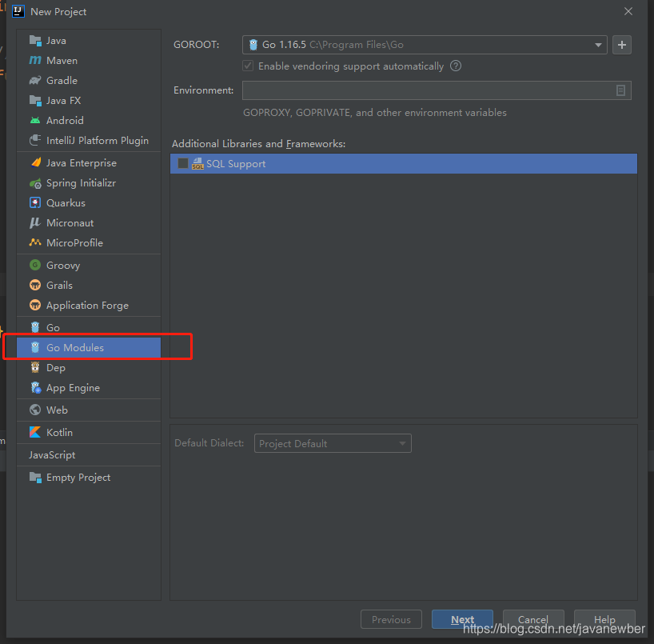The width and height of the screenshot is (654, 644).
Task: Select the Java FX folder icon
Action: tap(35, 101)
